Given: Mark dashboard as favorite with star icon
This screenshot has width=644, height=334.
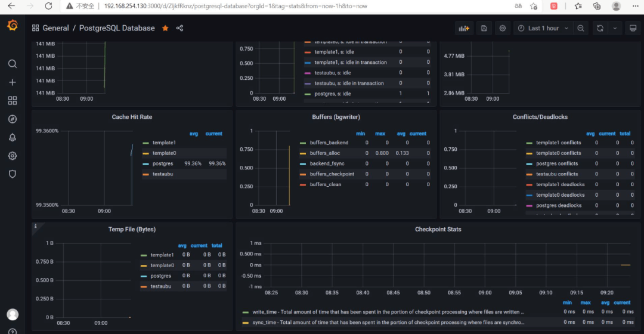Looking at the screenshot, I should click(x=165, y=28).
